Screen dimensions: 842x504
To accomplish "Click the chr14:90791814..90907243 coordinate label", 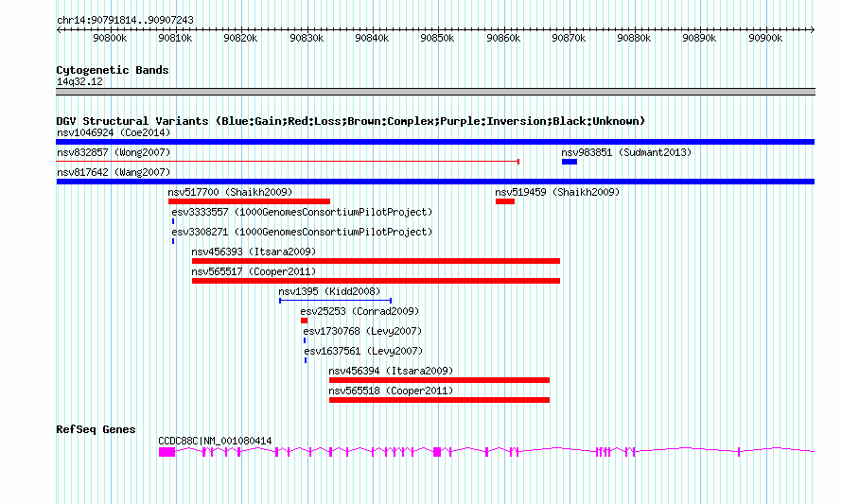I will click(x=125, y=20).
